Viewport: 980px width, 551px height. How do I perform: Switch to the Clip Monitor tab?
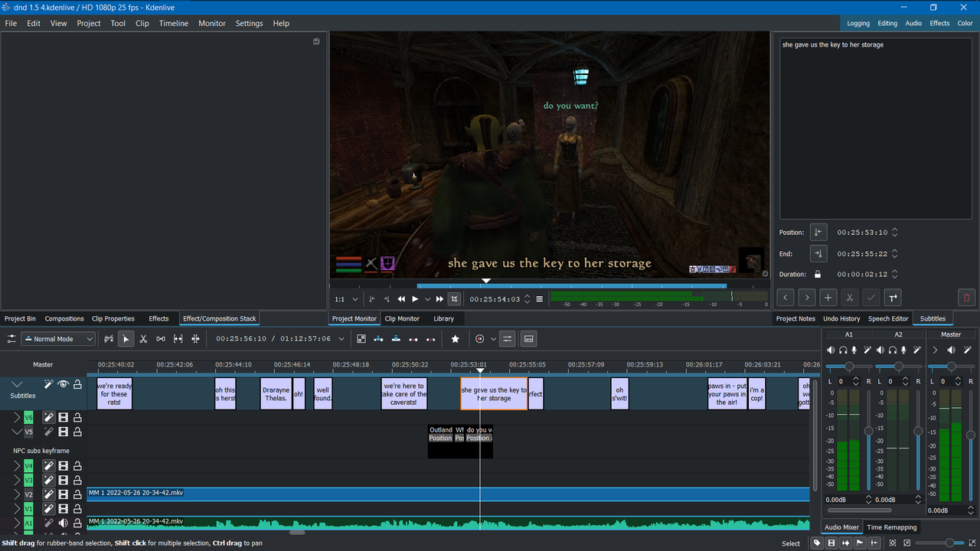point(402,318)
